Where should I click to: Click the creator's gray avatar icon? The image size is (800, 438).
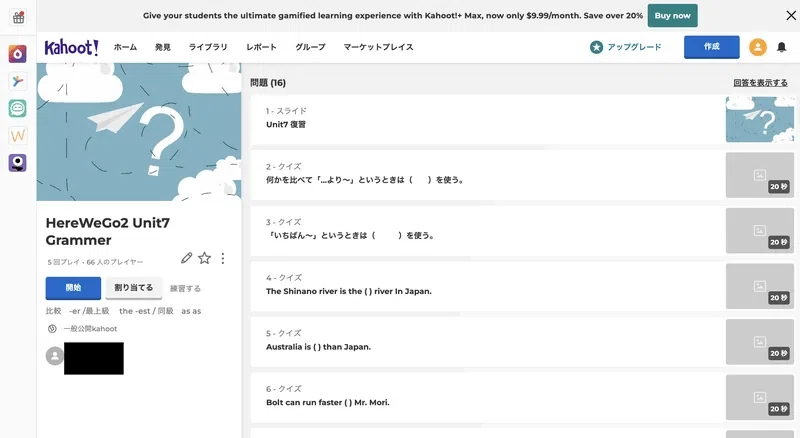click(55, 356)
